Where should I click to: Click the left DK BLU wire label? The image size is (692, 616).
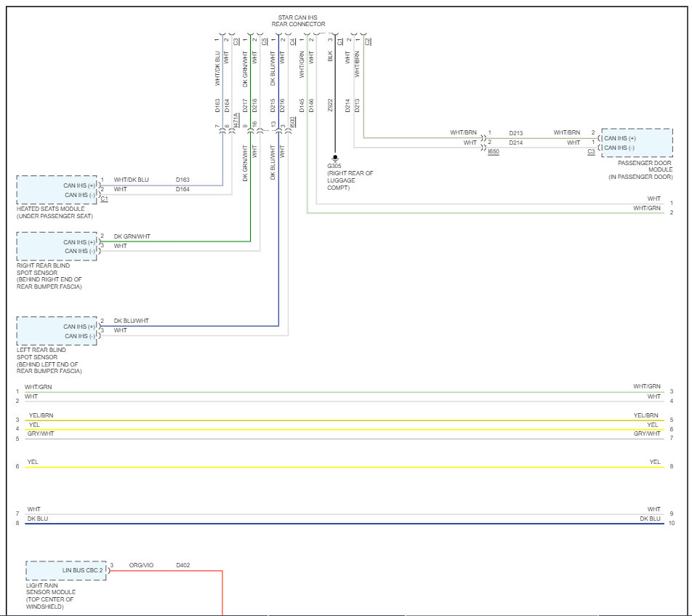click(38, 519)
